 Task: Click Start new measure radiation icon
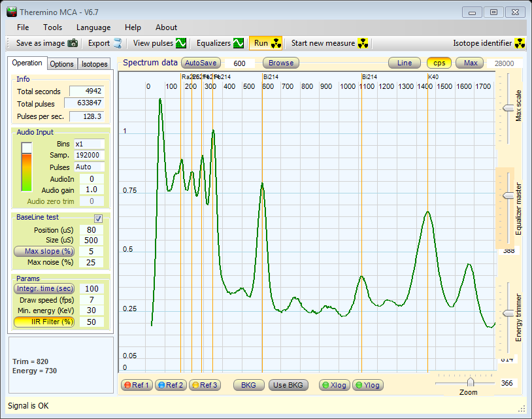(363, 43)
